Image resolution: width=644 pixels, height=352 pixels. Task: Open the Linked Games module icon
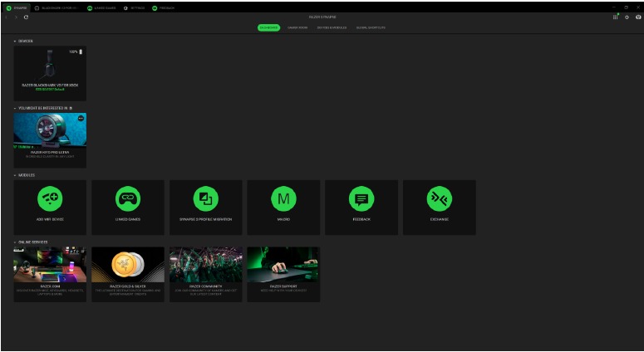(128, 198)
